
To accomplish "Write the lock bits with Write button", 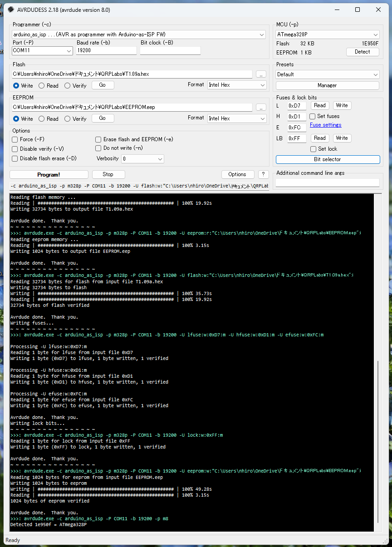I will 342,138.
